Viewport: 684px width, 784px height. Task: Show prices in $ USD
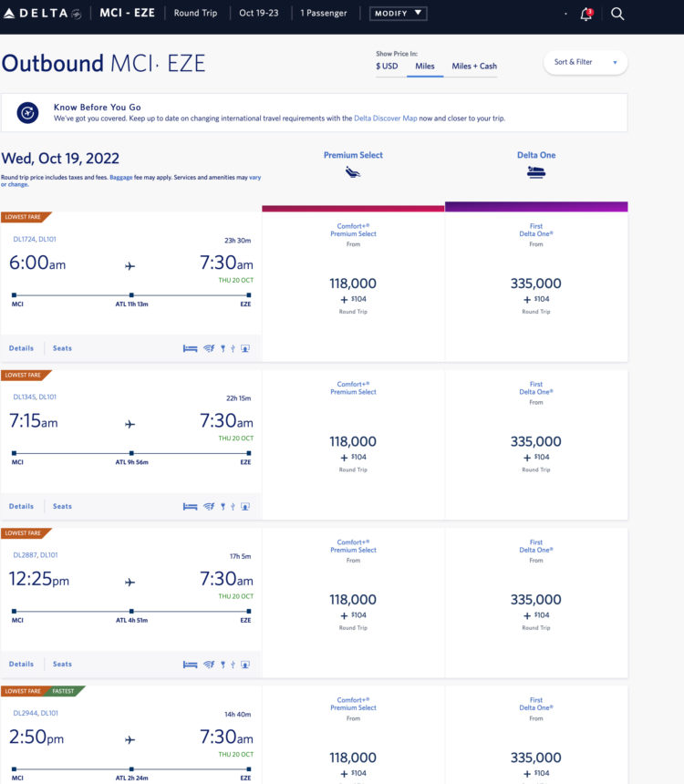[389, 66]
